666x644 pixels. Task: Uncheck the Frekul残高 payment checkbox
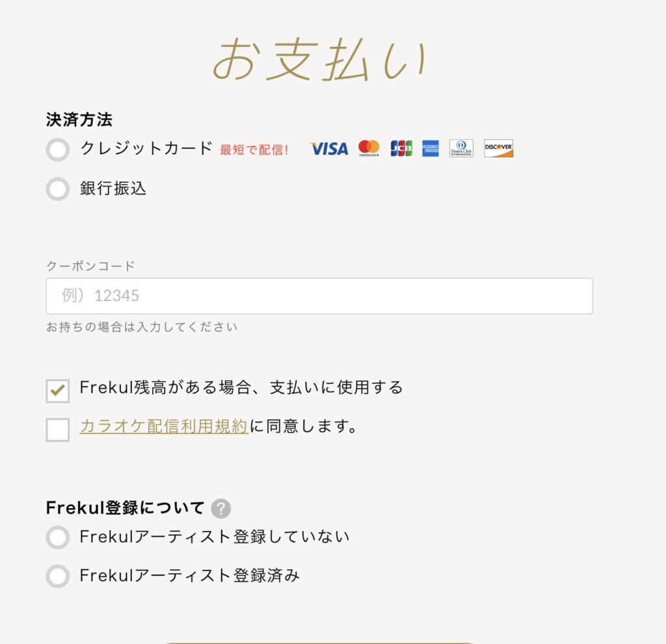pos(57,391)
